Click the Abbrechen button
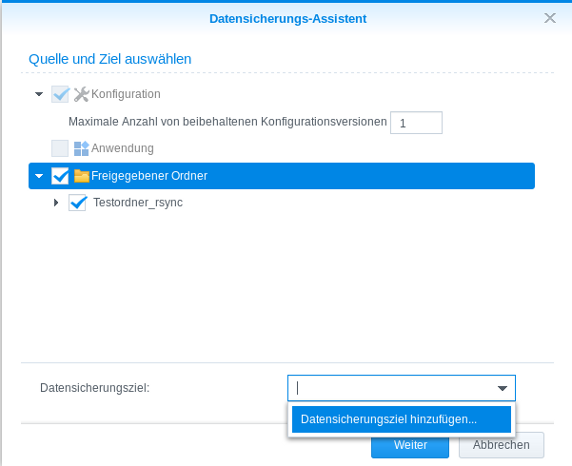Screen dimensions: 572x466 (501, 445)
